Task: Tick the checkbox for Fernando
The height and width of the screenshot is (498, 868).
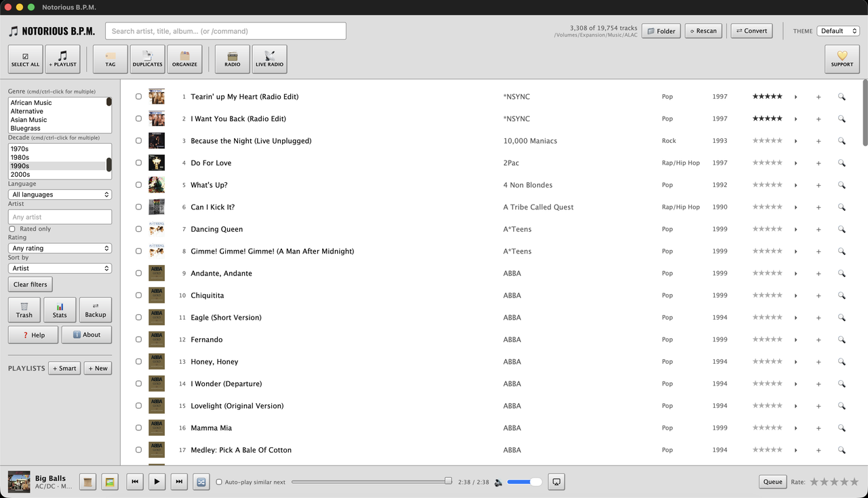Action: click(x=139, y=339)
